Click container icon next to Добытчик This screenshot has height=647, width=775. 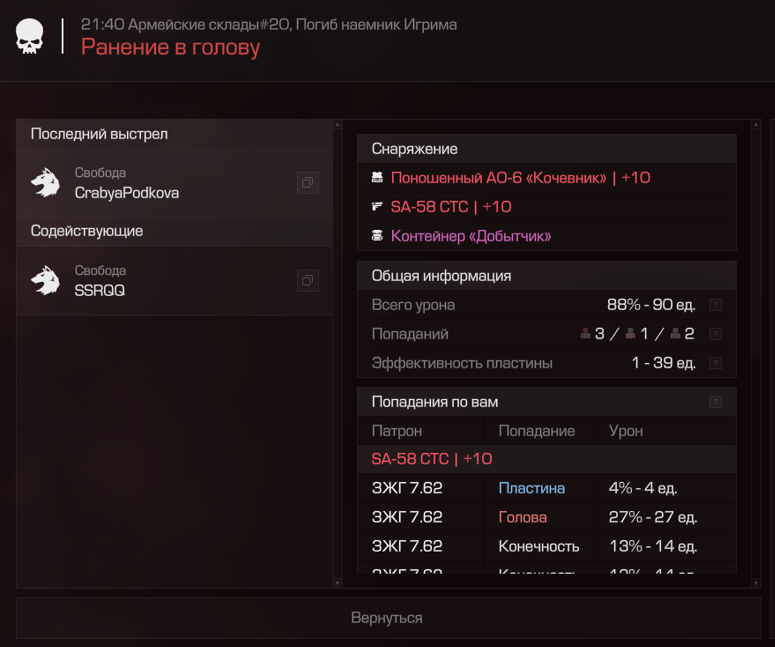377,236
